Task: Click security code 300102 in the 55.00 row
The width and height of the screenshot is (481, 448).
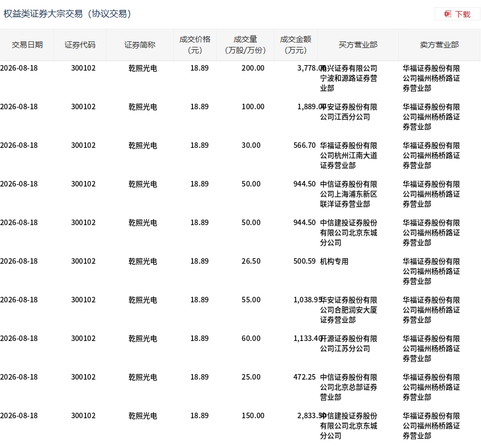Action: coord(83,300)
